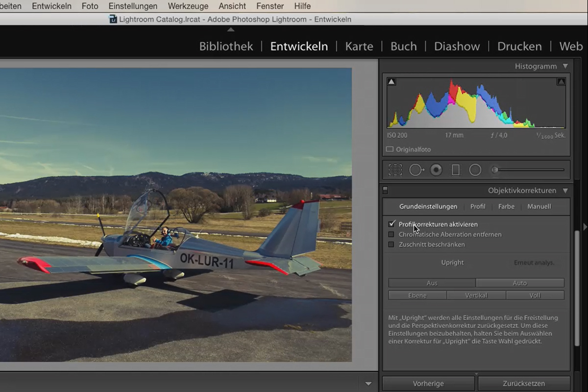
Task: Open the Manuell lens correction tab
Action: 539,207
